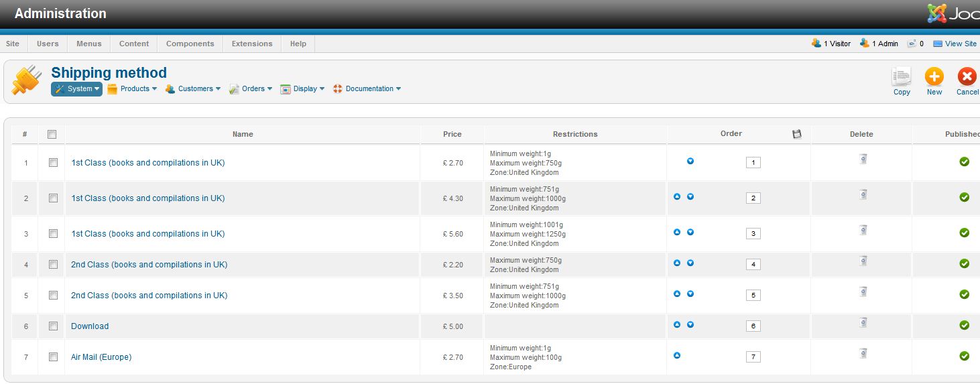This screenshot has width=980, height=384.
Task: Move £2.70 1st Class row down
Action: point(690,161)
